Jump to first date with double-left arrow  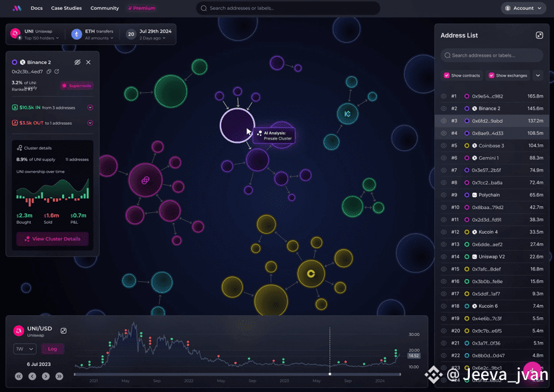pos(19,377)
